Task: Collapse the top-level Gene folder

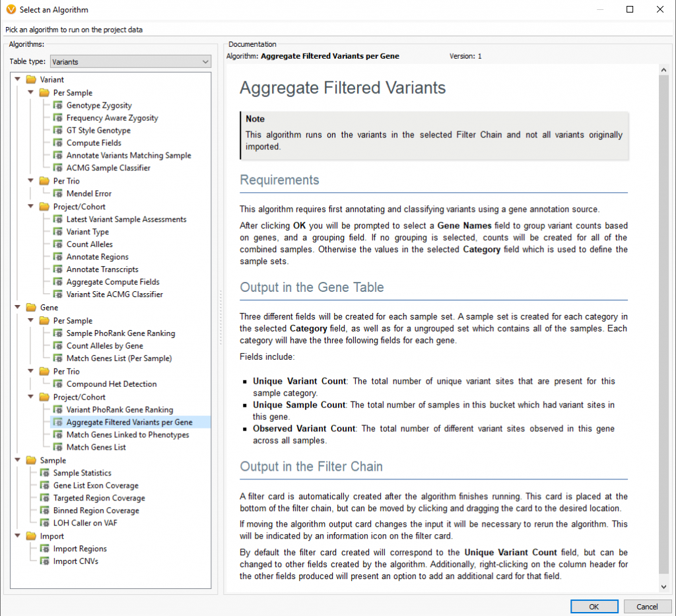Action: pos(18,308)
